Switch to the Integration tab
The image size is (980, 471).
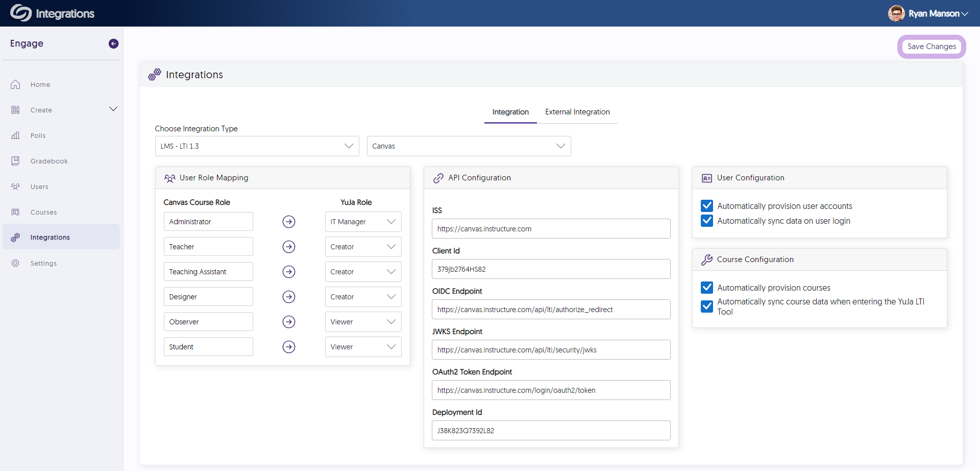510,112
